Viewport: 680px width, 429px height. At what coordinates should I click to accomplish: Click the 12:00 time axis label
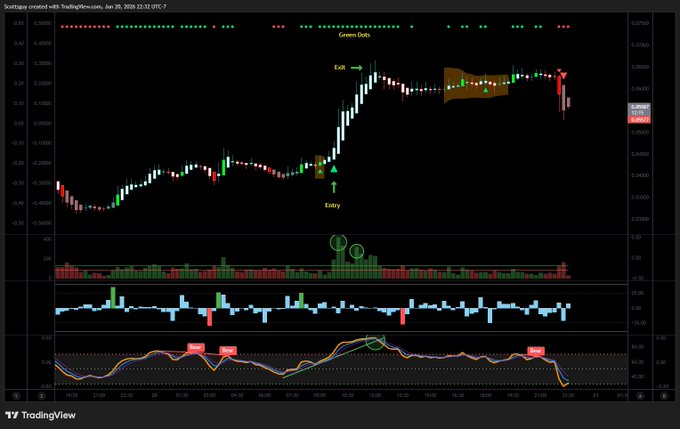point(375,396)
